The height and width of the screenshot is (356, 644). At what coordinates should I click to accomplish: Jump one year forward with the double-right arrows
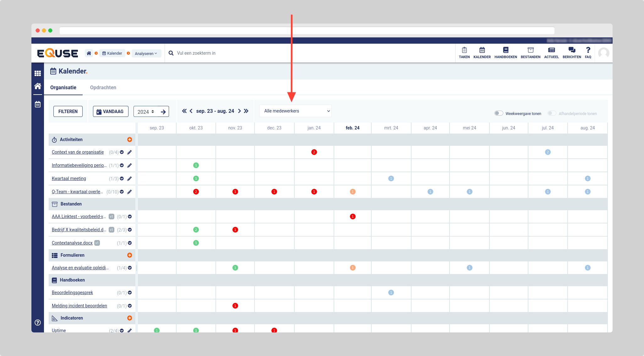tap(246, 111)
